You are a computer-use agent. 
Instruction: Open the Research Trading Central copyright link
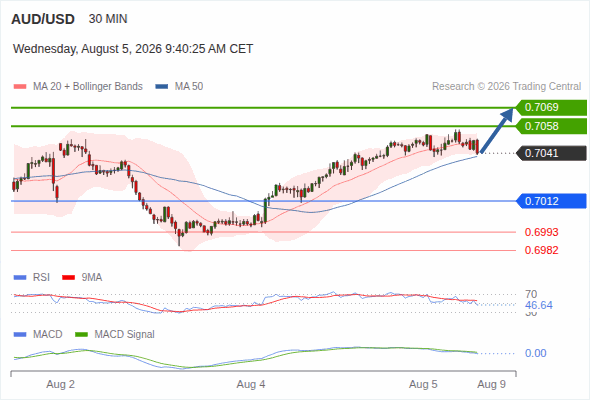click(506, 87)
